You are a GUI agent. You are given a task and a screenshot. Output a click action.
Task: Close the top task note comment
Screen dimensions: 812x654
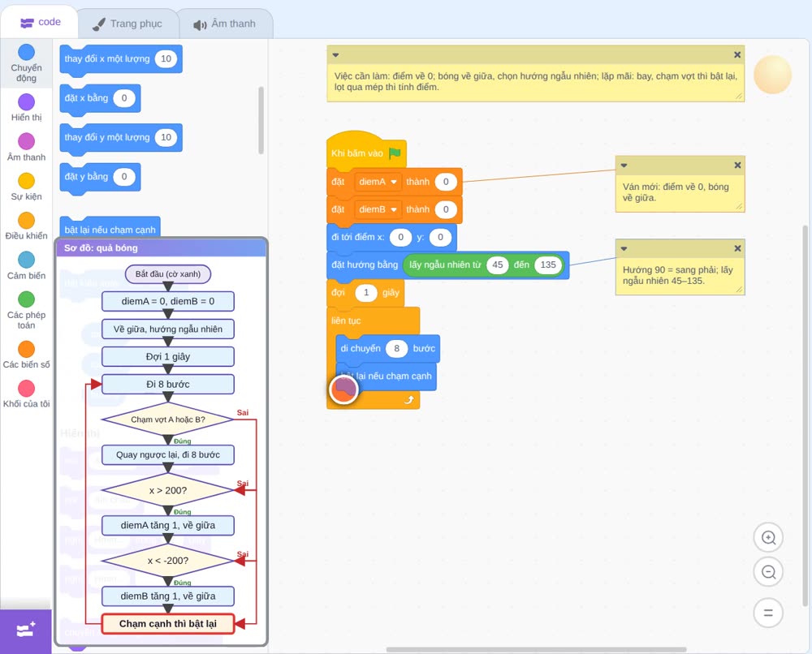[737, 55]
